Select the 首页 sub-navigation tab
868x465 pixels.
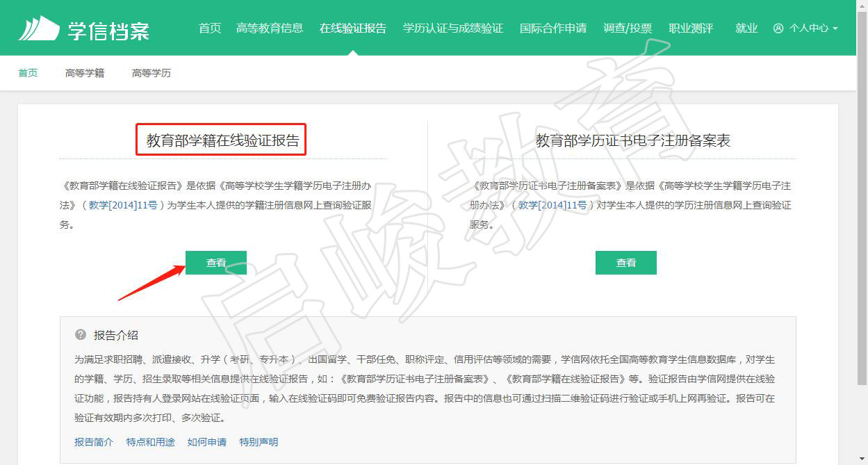(28, 72)
